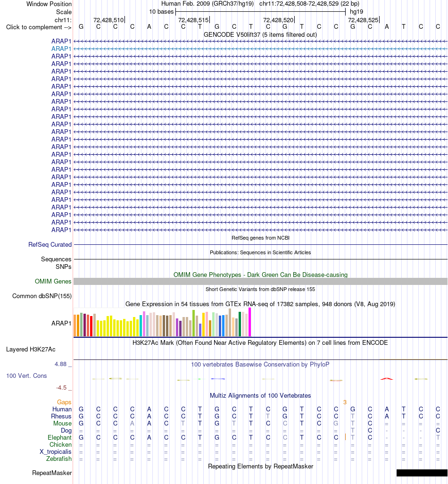Open Repeating Elements by RepeatMasker title
The image size is (448, 484).
(260, 466)
